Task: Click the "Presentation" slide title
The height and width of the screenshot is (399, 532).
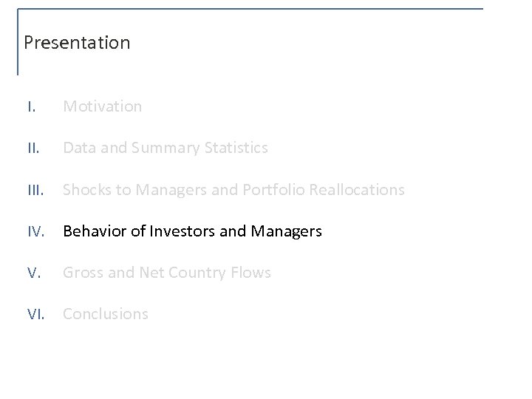Action: pos(77,43)
